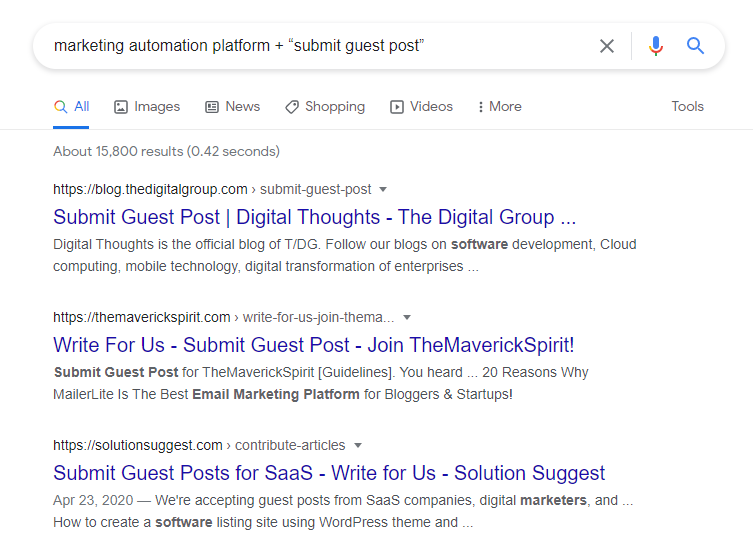Click the Videos play icon
753x555 pixels.
(397, 107)
